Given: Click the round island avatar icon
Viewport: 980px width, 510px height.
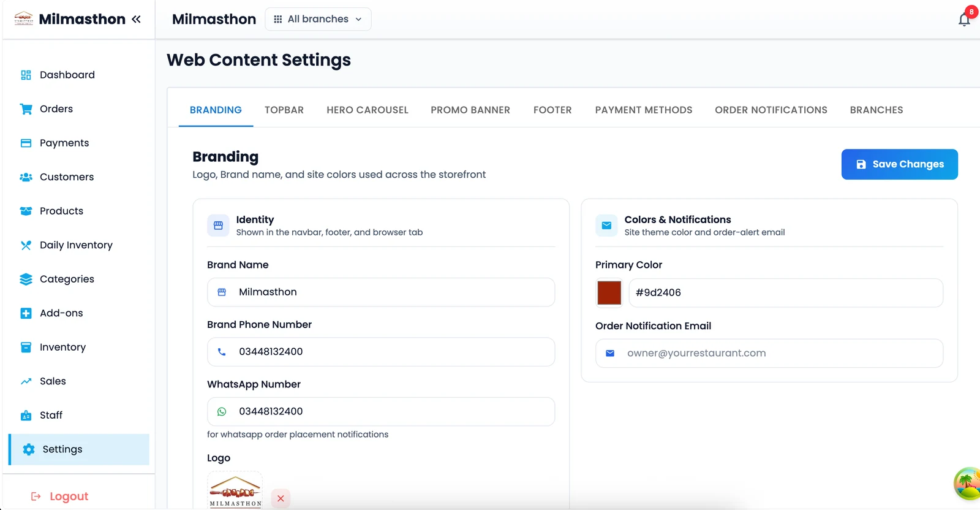Looking at the screenshot, I should tap(967, 484).
